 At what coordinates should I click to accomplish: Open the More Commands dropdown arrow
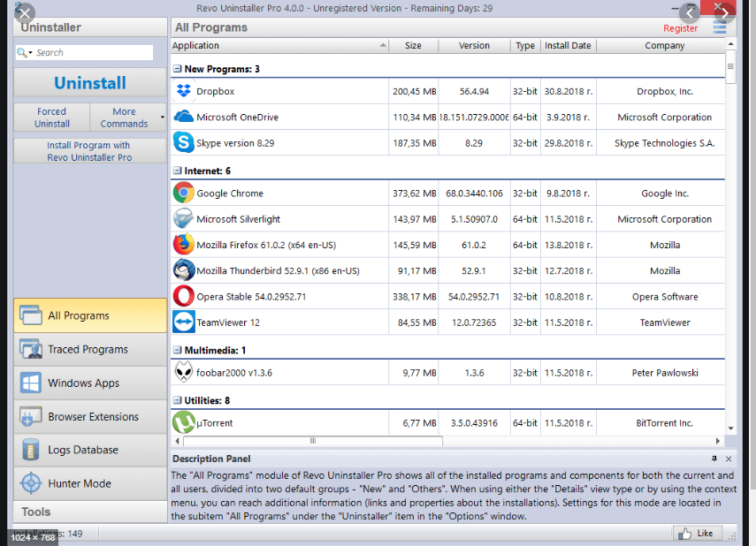(x=163, y=118)
